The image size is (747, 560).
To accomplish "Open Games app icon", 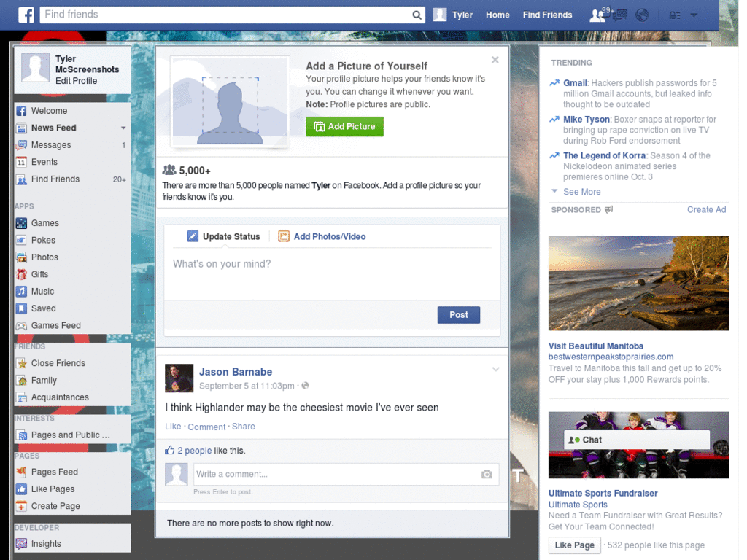I will (21, 223).
